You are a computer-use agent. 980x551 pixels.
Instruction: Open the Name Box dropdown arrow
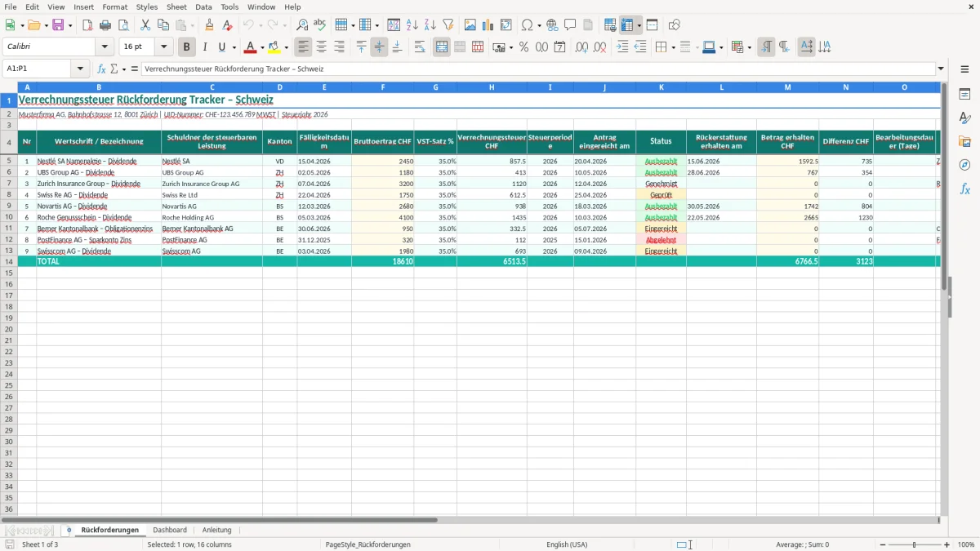pyautogui.click(x=81, y=69)
